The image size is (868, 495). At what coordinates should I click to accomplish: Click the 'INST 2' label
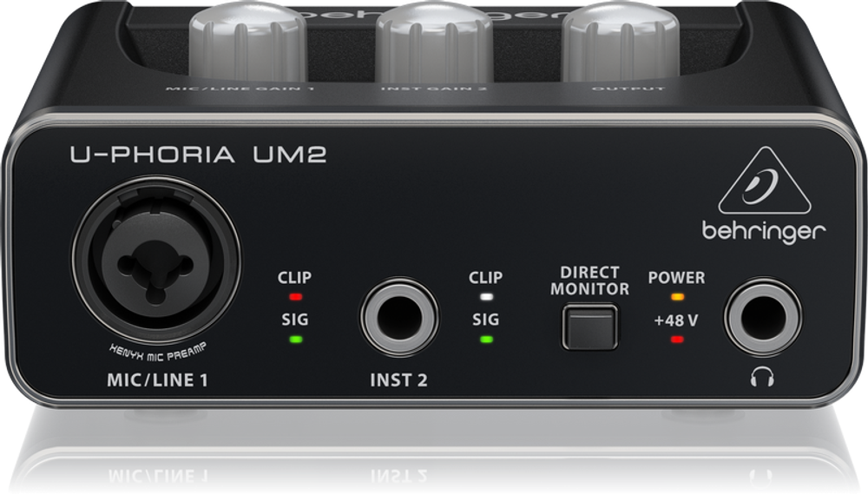[x=398, y=379]
